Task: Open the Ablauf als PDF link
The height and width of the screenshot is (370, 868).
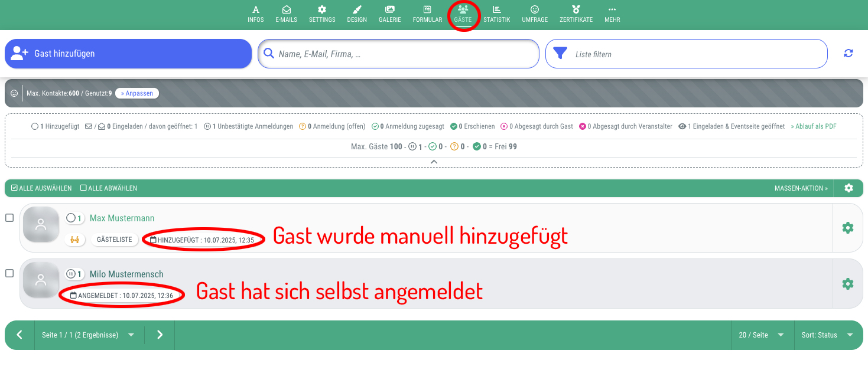Action: pyautogui.click(x=814, y=126)
